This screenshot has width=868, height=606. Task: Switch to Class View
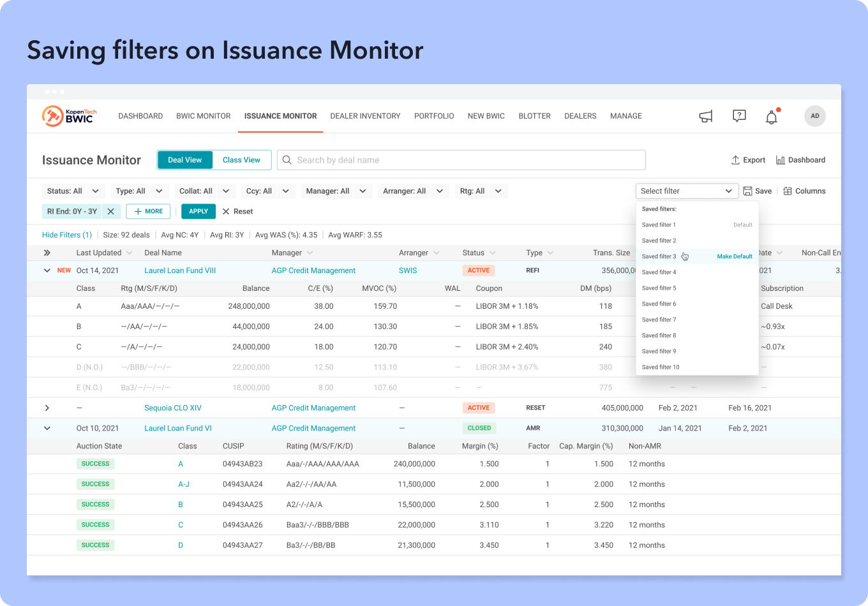pos(241,160)
